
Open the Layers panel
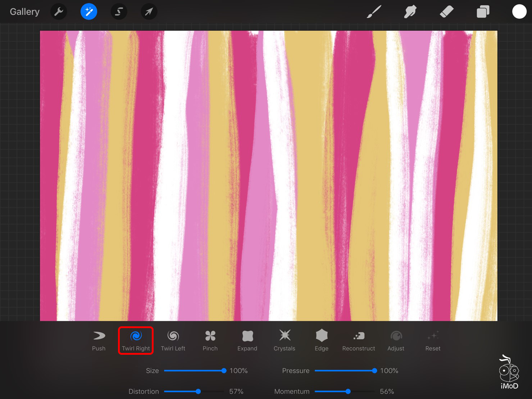[x=483, y=12]
